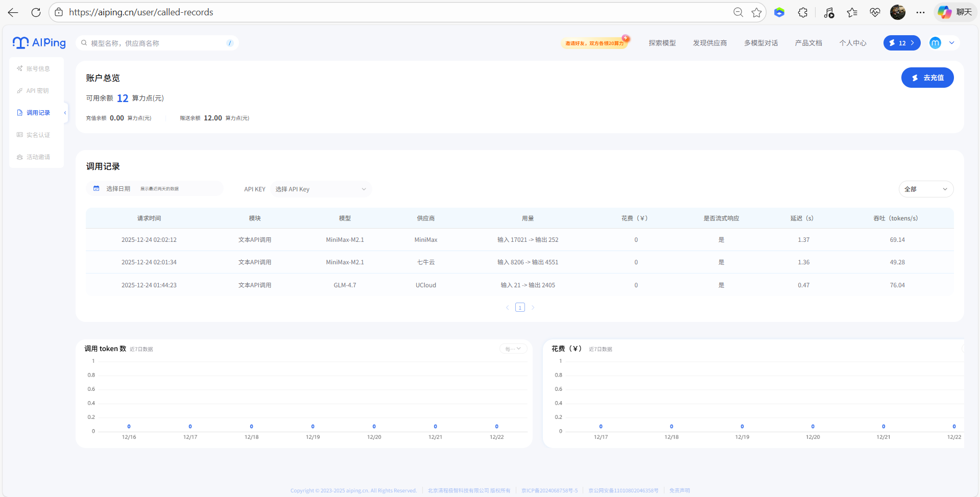Screen dimensions: 980x497
Task: Open the browser extensions puzzle icon
Action: (803, 12)
